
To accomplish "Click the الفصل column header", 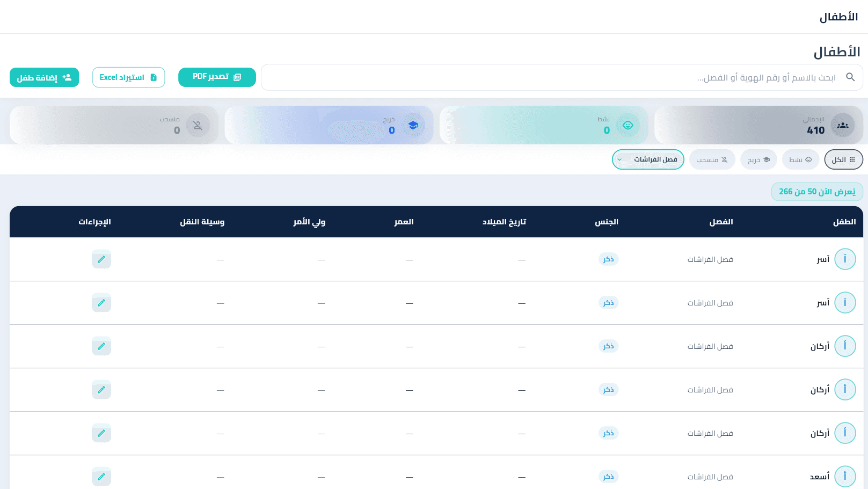I will tap(721, 222).
